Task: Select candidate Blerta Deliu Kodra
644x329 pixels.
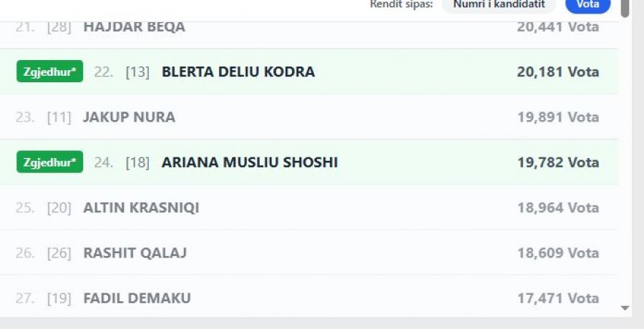Action: tap(238, 72)
